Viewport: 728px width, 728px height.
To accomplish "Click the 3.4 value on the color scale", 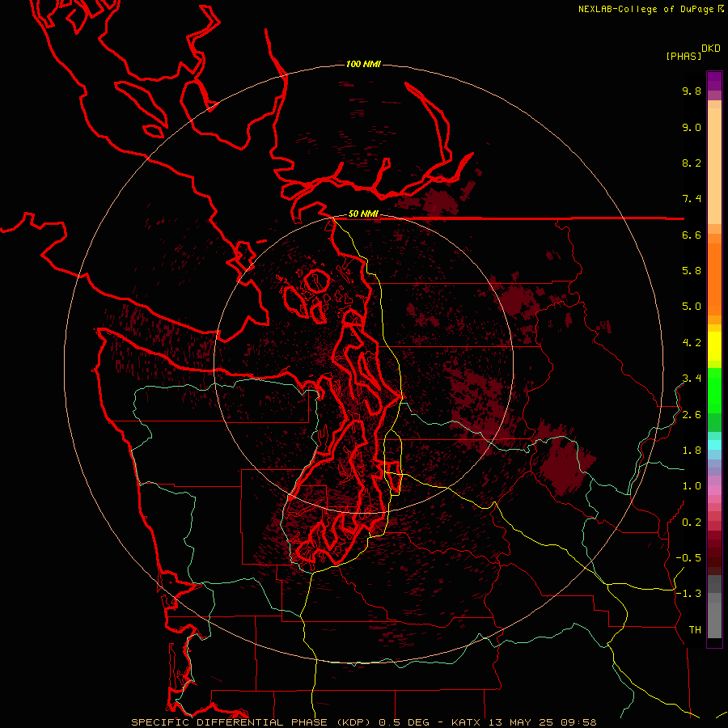I will pyautogui.click(x=692, y=379).
